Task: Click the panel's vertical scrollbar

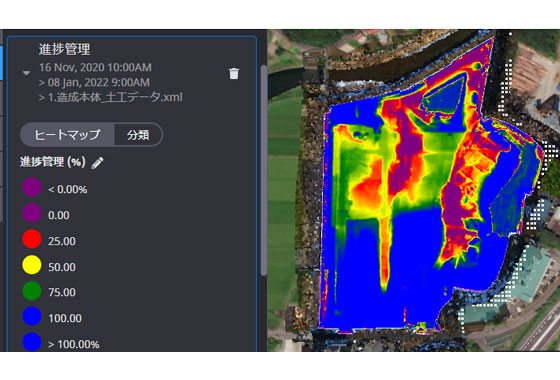Action: 264,170
